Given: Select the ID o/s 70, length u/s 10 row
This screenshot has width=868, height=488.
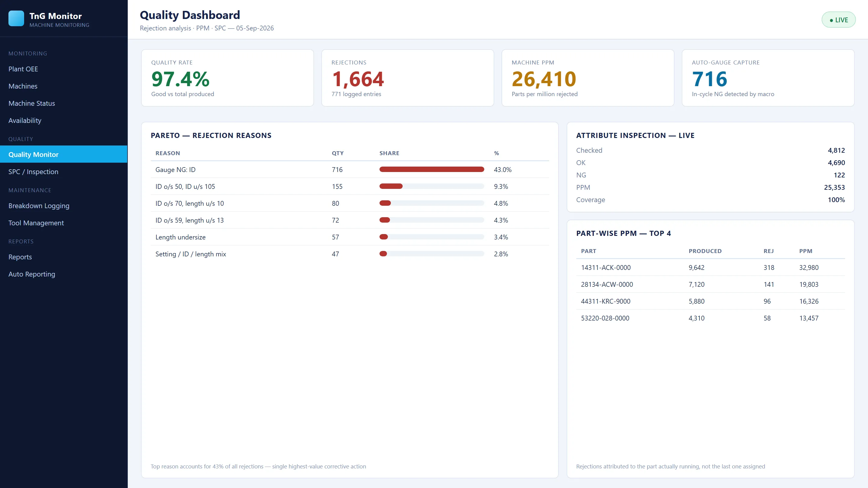Looking at the screenshot, I should tap(350, 203).
